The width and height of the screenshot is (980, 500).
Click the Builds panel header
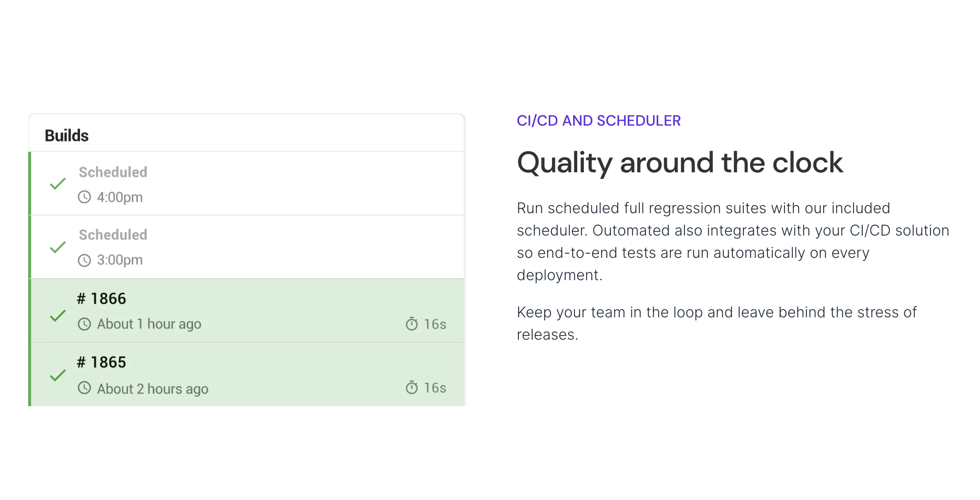coord(67,136)
